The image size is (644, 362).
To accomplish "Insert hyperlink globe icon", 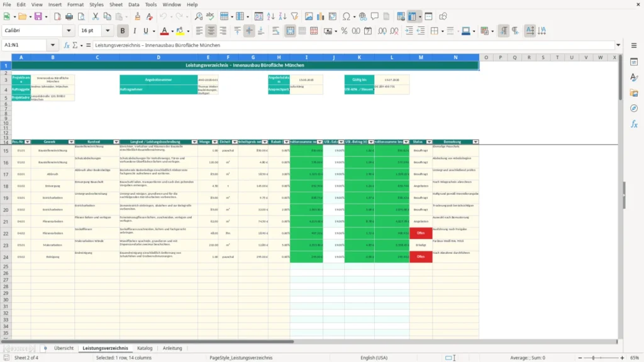I will coord(363,16).
